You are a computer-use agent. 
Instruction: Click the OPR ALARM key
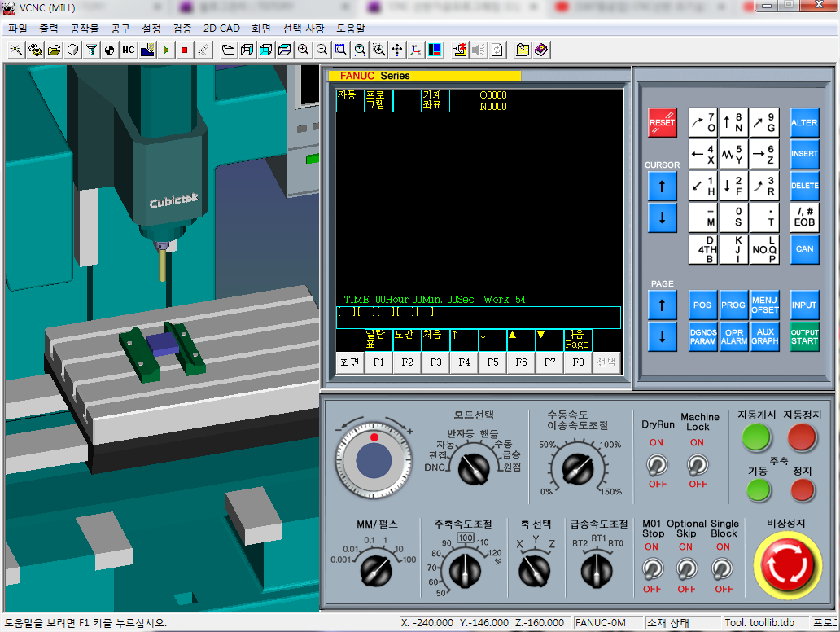pyautogui.click(x=733, y=336)
